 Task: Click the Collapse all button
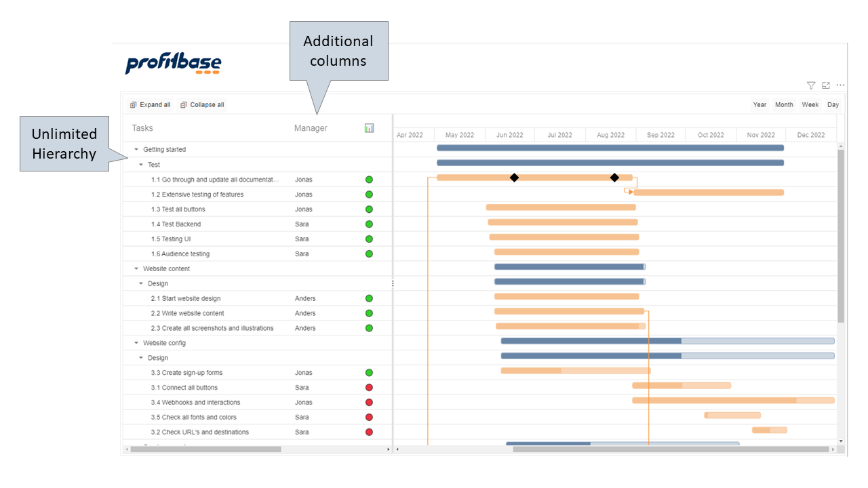202,105
